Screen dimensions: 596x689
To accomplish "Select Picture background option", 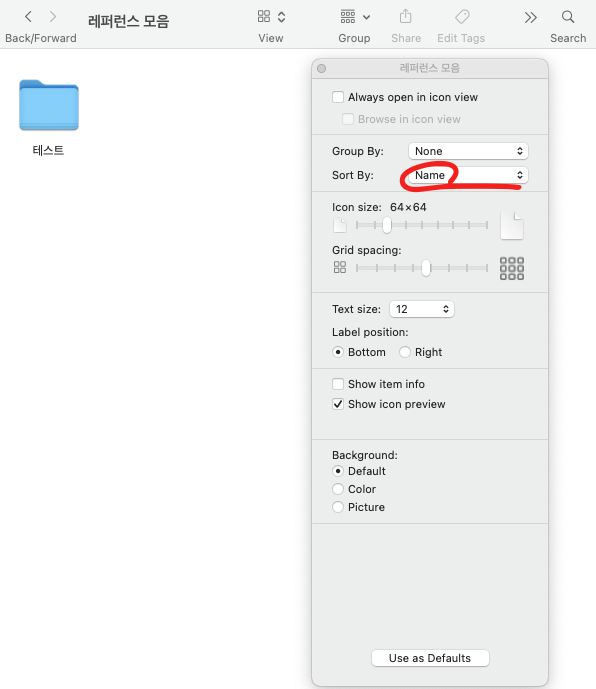I will [x=338, y=507].
